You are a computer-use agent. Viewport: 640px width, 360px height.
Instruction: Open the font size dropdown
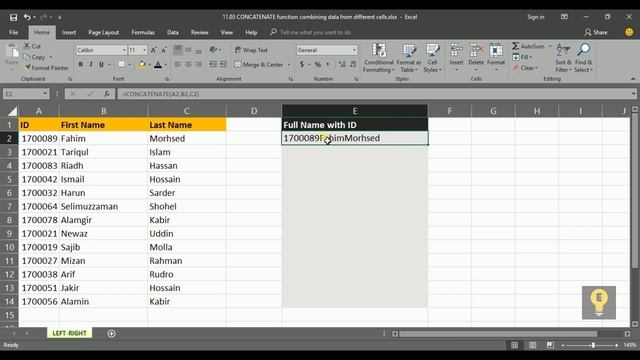point(144,50)
